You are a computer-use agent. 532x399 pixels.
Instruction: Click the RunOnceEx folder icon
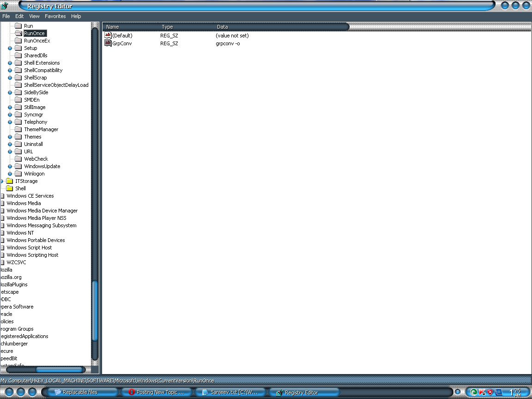coord(18,41)
